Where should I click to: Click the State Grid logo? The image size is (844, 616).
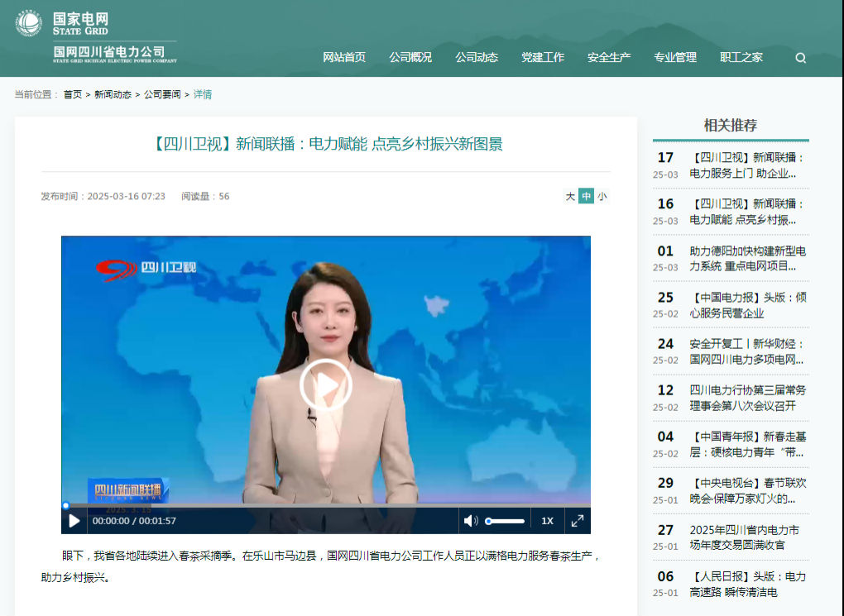pyautogui.click(x=28, y=23)
